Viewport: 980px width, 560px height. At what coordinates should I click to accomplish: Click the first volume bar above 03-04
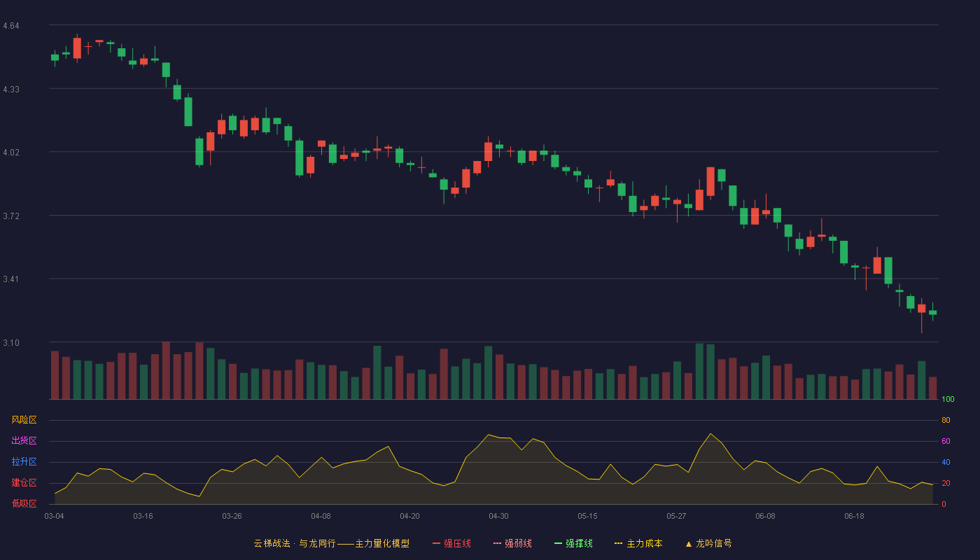click(55, 375)
